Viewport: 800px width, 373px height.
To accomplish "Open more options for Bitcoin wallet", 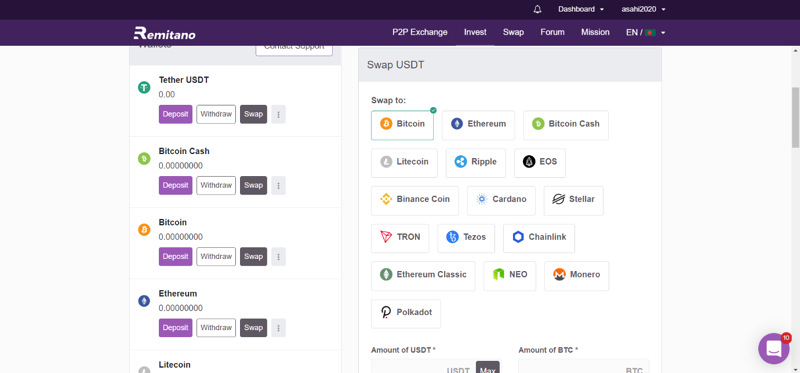I will pos(279,257).
